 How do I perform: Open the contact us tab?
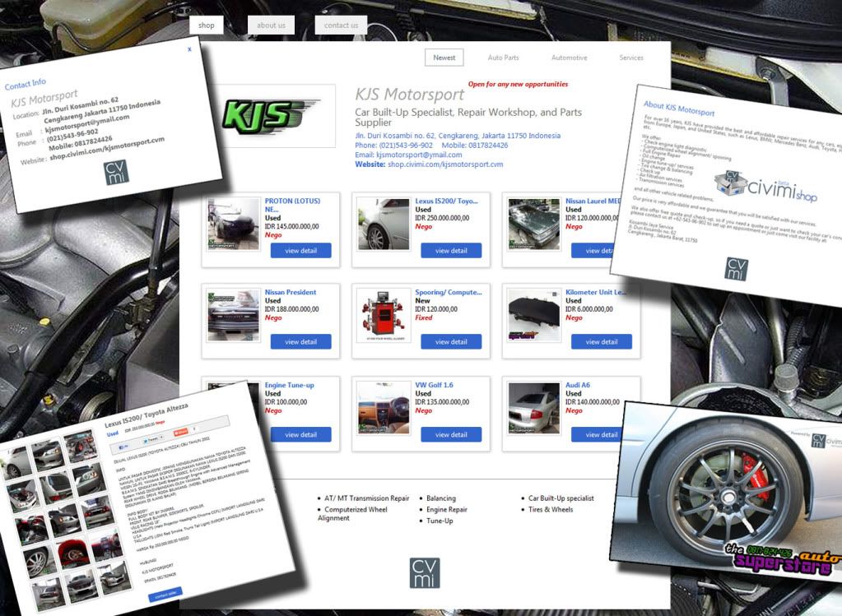(341, 25)
